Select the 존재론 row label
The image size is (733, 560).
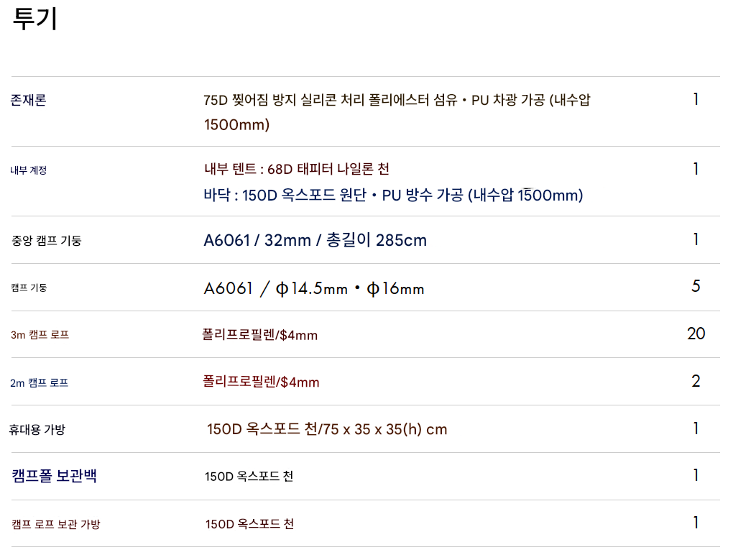(28, 100)
